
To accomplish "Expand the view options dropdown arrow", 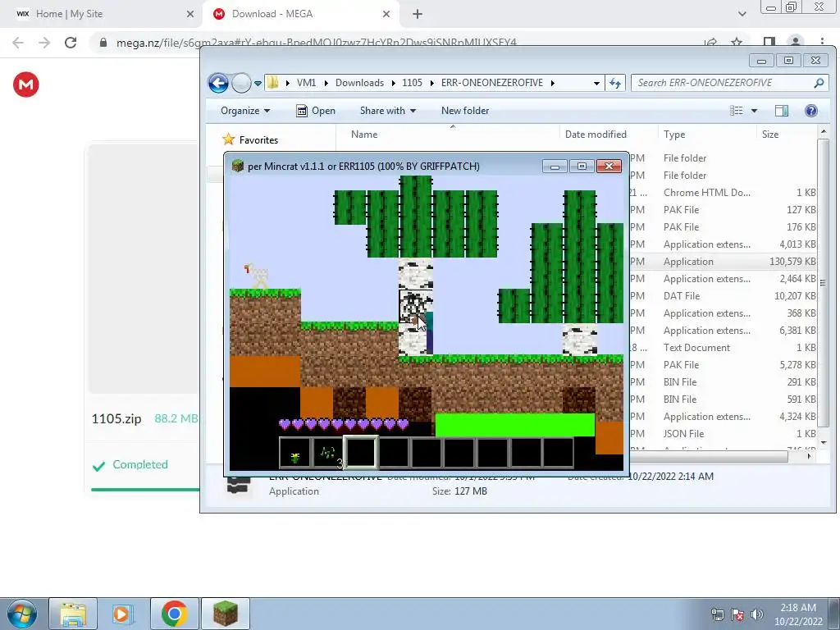I will pyautogui.click(x=755, y=111).
